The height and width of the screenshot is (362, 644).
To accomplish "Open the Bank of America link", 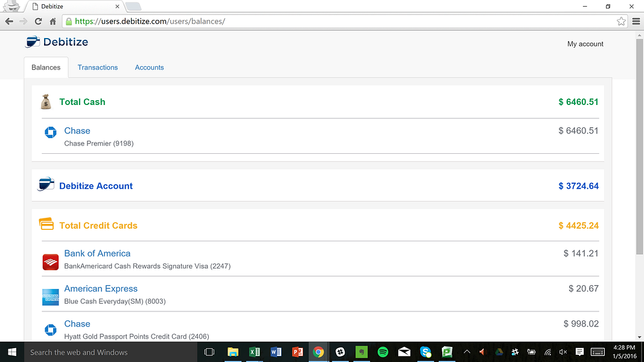I will [x=97, y=253].
